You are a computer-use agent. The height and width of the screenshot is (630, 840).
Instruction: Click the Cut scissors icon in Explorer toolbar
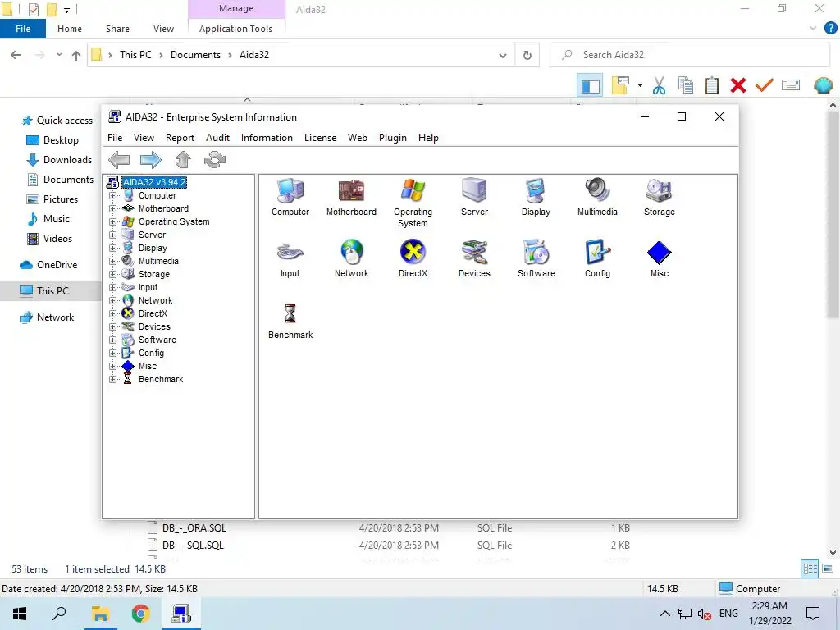(x=659, y=85)
